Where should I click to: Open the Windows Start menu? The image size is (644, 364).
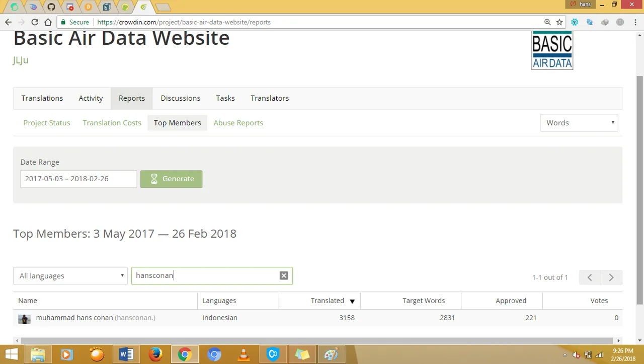coord(11,354)
